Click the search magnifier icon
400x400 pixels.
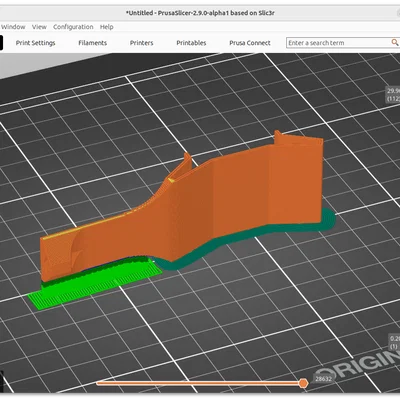tap(395, 42)
